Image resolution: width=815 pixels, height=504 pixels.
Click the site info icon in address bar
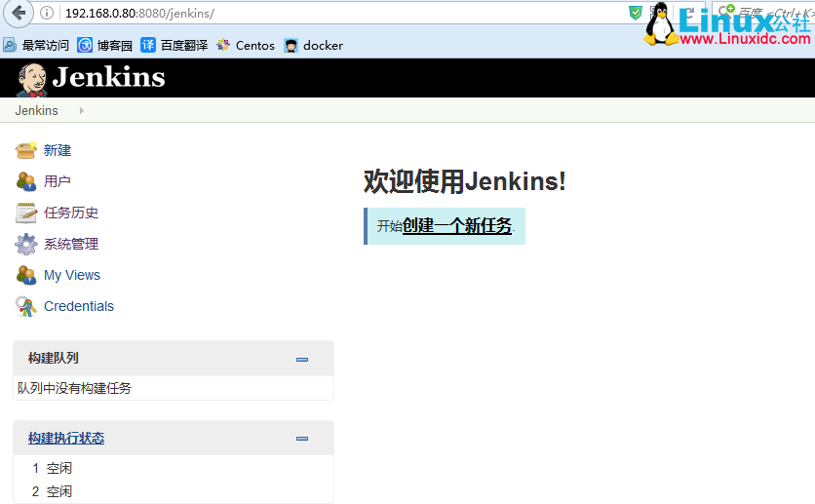click(46, 13)
